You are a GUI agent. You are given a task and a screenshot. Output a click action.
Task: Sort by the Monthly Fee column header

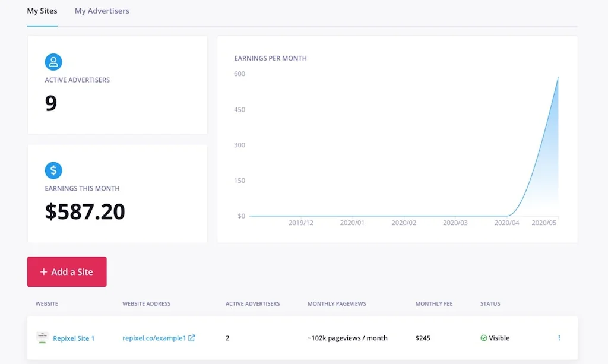(x=433, y=304)
